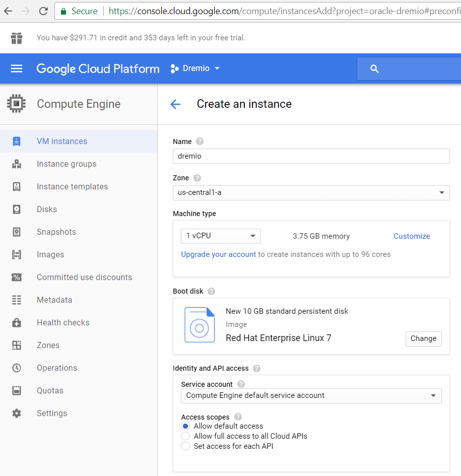Open the hamburger navigation menu

[17, 69]
